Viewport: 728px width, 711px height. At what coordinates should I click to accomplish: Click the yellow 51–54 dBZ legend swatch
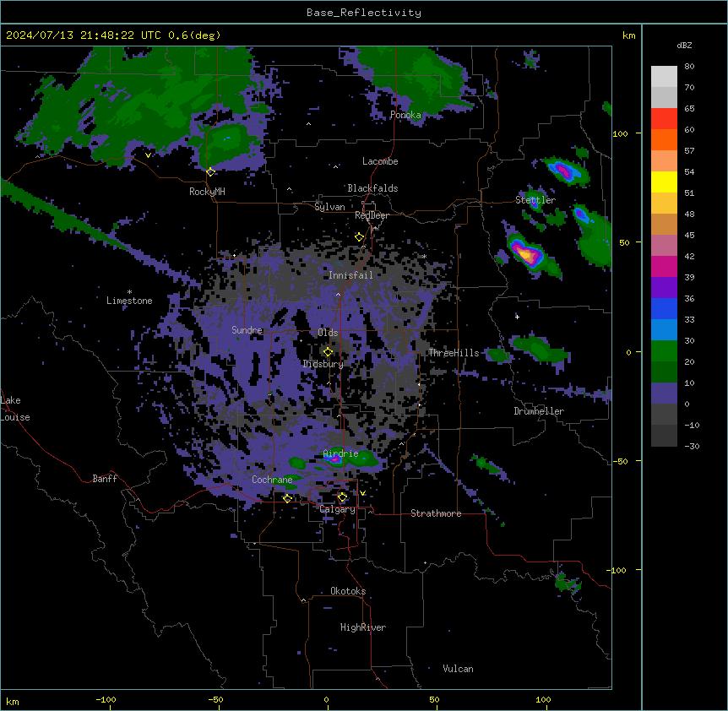pos(664,182)
